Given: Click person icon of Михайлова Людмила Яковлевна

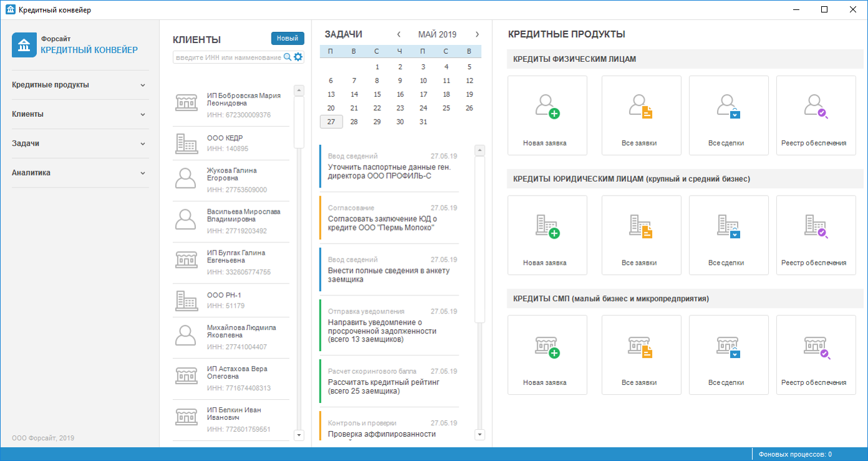Looking at the screenshot, I should point(186,335).
